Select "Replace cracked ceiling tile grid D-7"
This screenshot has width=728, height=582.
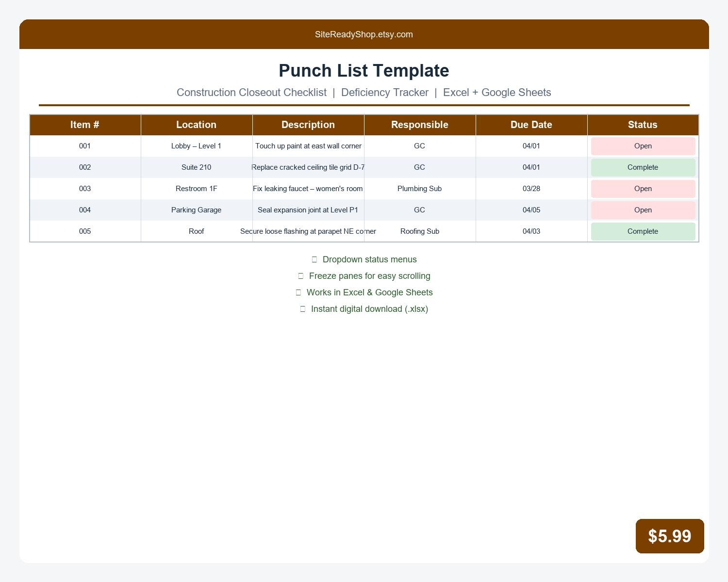pos(308,167)
